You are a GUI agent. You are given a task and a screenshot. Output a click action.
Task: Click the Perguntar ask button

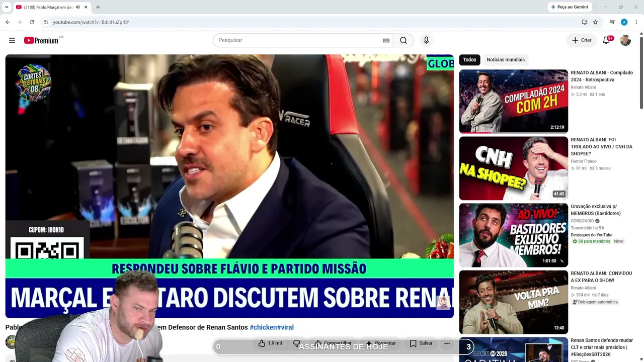[x=380, y=343]
